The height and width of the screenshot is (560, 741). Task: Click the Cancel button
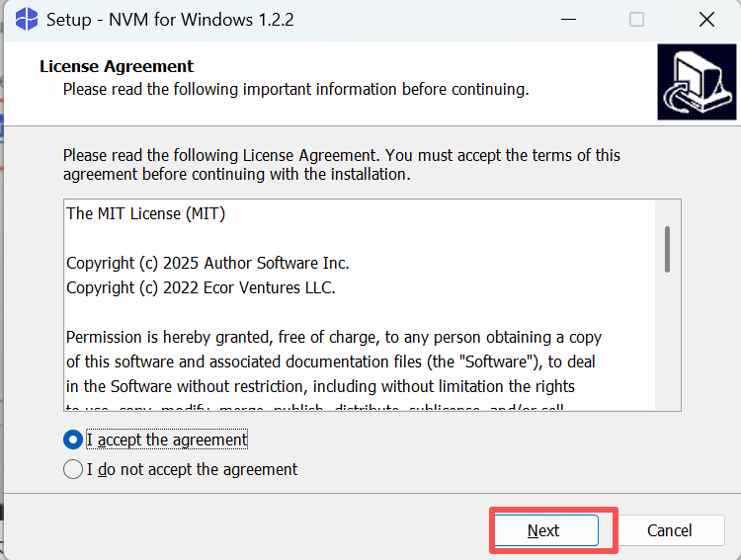coord(669,530)
